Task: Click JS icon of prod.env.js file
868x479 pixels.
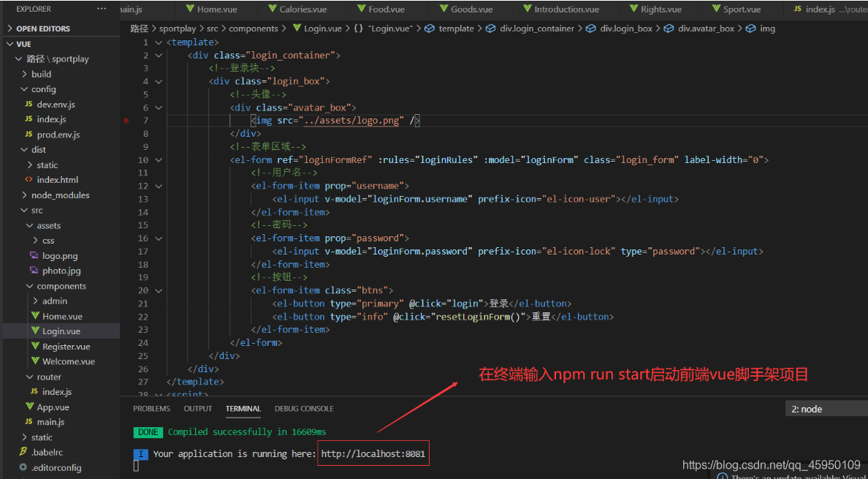Action: pyautogui.click(x=28, y=135)
